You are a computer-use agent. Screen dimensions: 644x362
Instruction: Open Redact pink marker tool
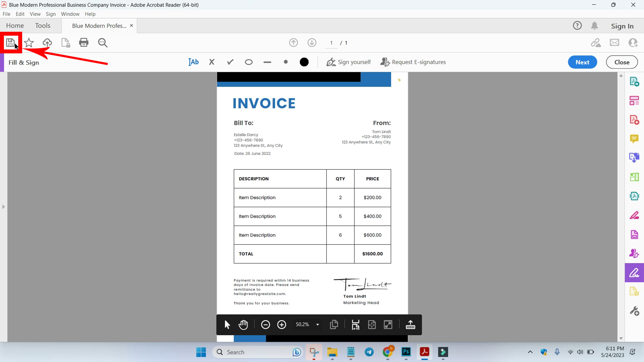(x=634, y=215)
